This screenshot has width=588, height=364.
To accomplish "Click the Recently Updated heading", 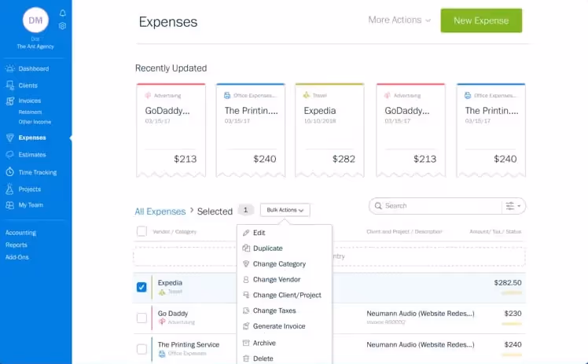I will pyautogui.click(x=171, y=68).
